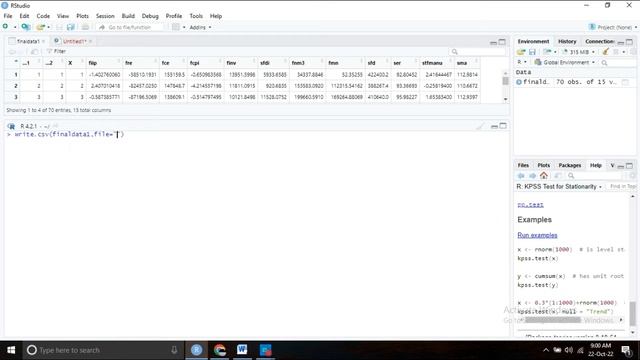The image size is (640, 360).
Task: Click the Run examples link
Action: [x=537, y=235]
